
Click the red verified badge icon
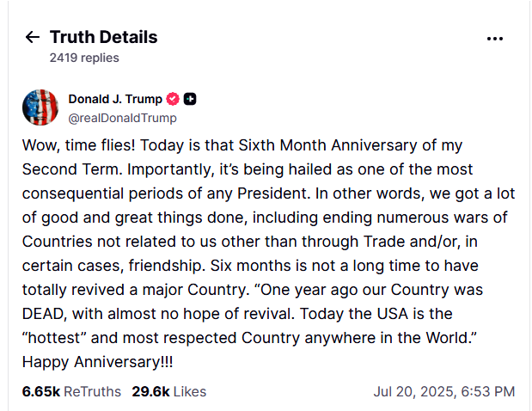point(173,99)
